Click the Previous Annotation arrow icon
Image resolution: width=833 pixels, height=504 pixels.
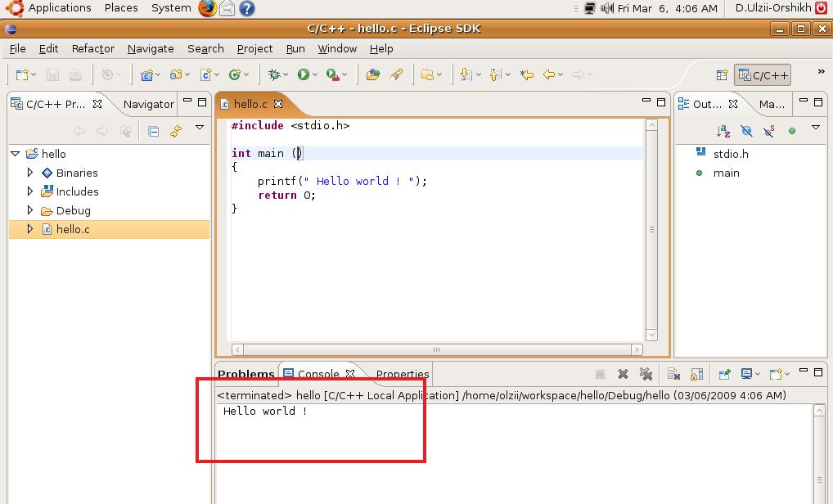click(x=496, y=75)
